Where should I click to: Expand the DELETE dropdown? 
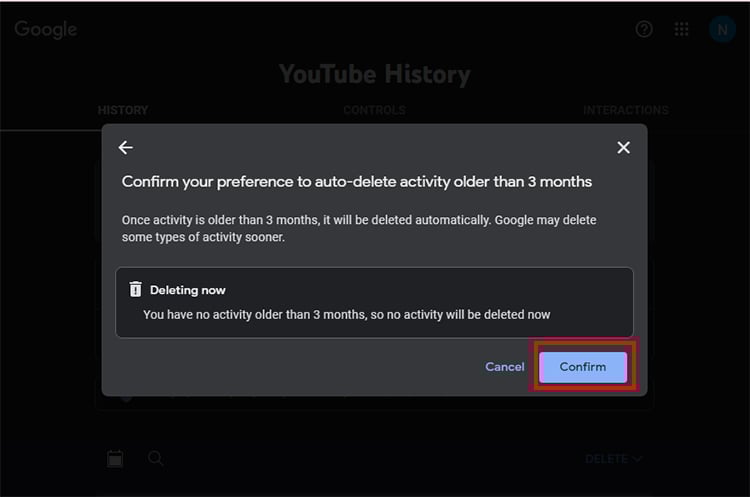pyautogui.click(x=614, y=459)
